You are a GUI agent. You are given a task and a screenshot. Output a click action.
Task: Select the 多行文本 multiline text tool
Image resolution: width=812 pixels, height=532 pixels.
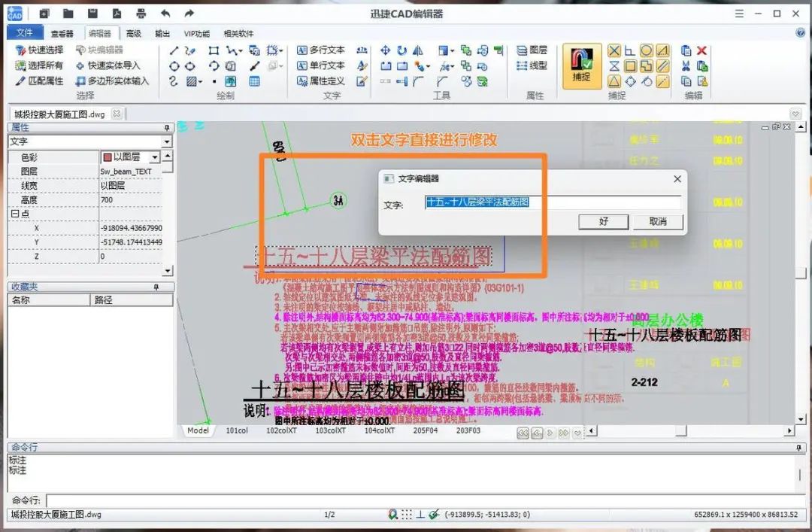(x=320, y=50)
